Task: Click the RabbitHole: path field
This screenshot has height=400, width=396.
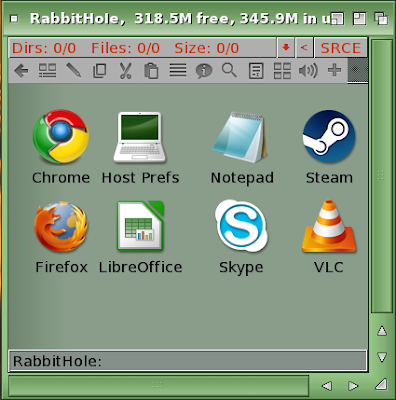Action: click(187, 361)
